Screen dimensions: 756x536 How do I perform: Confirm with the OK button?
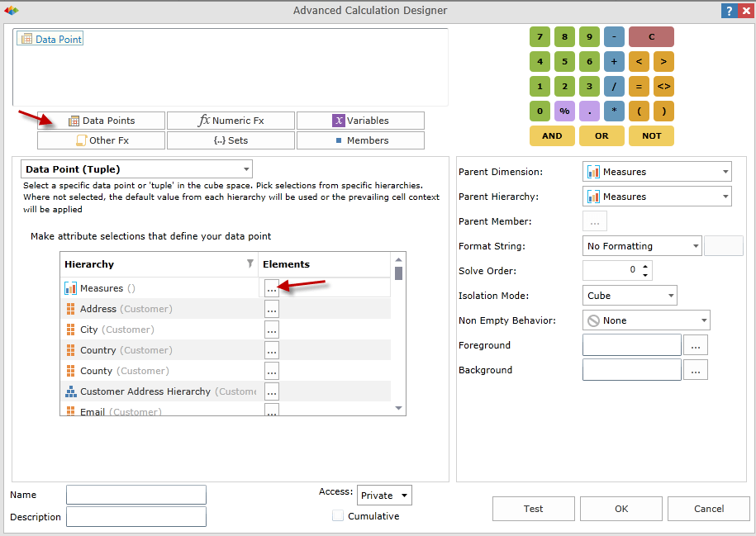tap(621, 509)
